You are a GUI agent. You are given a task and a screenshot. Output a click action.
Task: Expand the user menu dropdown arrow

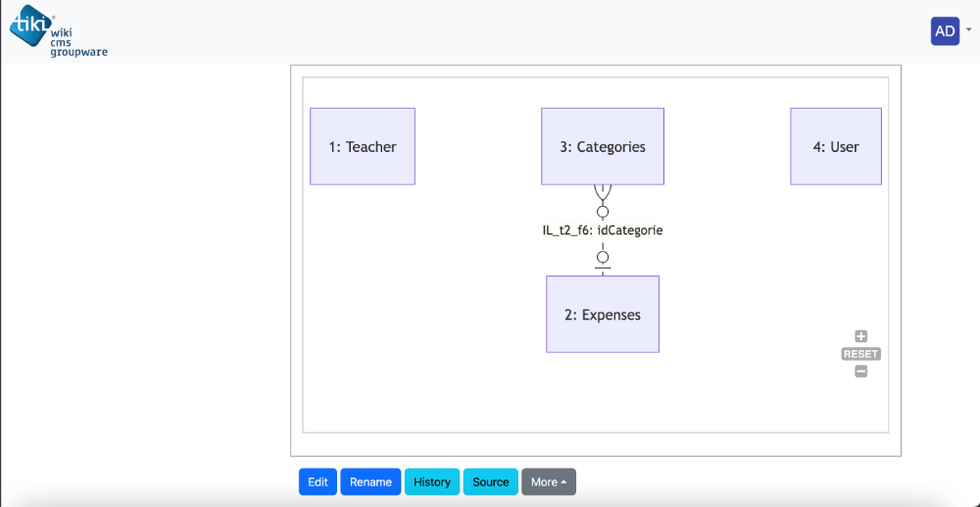tap(969, 29)
